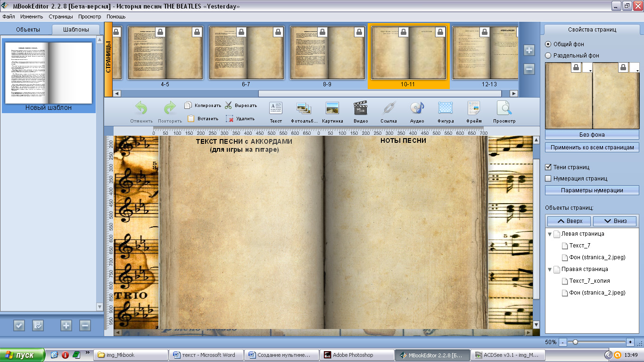Open the Страницы menu
644x362 pixels.
(x=61, y=16)
